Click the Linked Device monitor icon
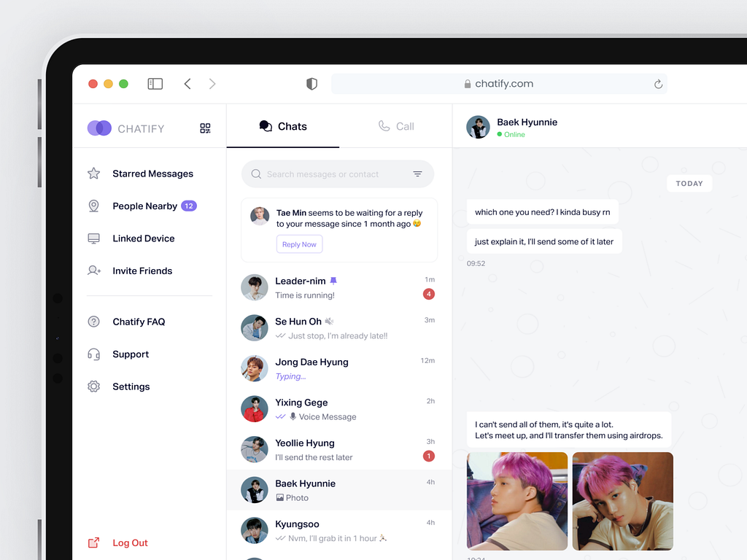The height and width of the screenshot is (560, 747). pyautogui.click(x=93, y=238)
